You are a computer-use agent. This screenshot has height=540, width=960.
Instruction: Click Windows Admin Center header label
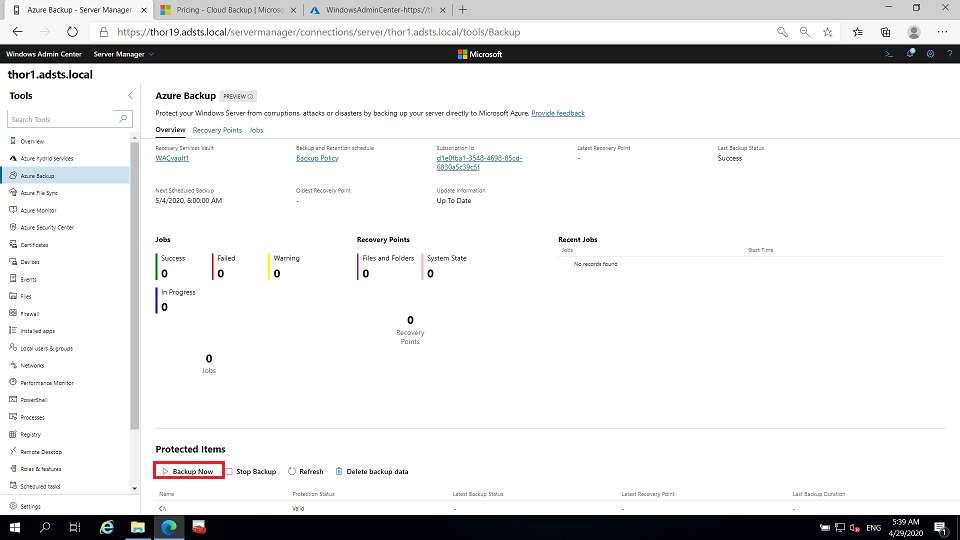click(x=43, y=54)
